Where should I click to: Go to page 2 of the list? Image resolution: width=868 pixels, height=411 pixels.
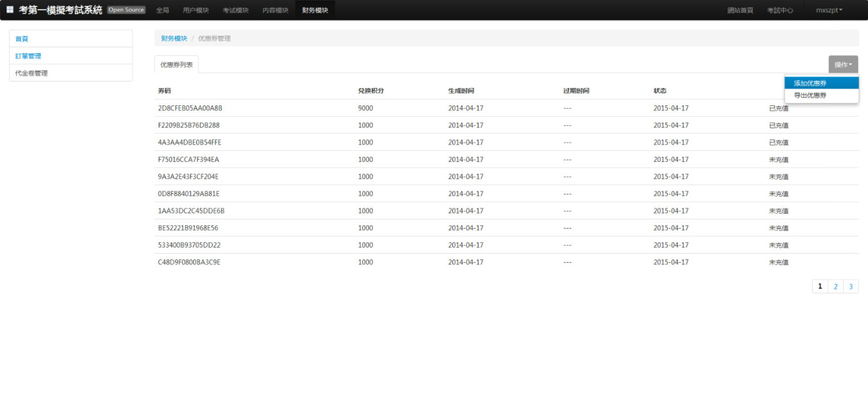point(835,286)
